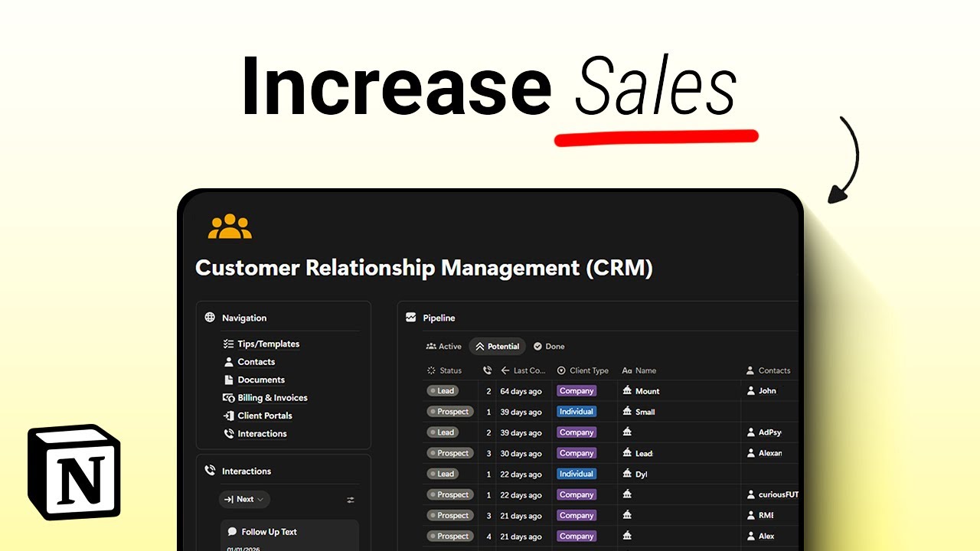
Task: Click the bank icon in the curiousFUT row
Action: 627,494
